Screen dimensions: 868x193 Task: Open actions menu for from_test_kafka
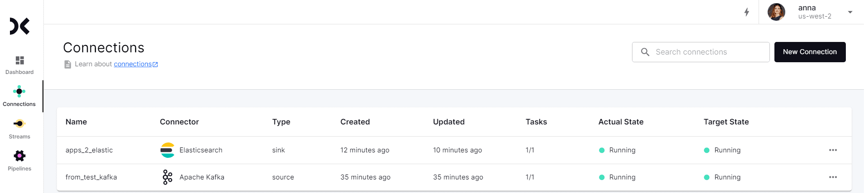coord(833,177)
